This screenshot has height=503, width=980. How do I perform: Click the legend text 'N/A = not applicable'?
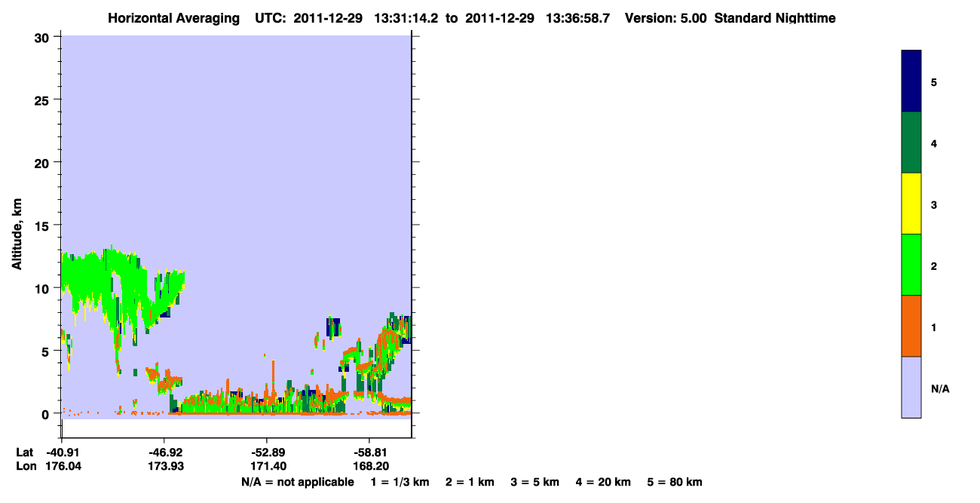pos(298,482)
